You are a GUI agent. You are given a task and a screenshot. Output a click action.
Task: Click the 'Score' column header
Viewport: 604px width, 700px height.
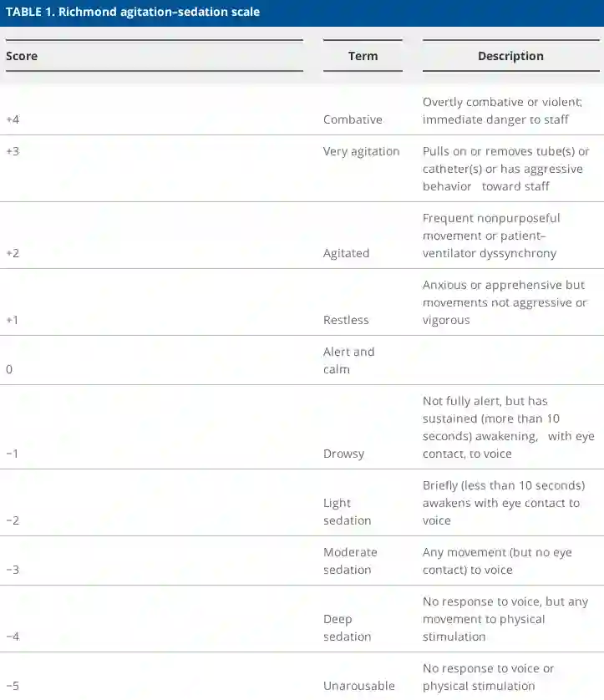click(x=22, y=56)
